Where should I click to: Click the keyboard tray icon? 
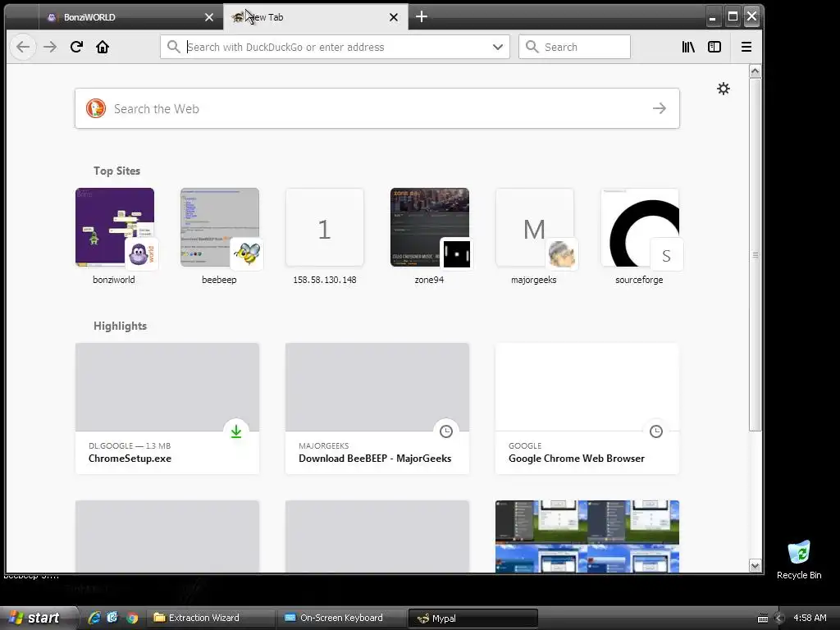pos(763,618)
